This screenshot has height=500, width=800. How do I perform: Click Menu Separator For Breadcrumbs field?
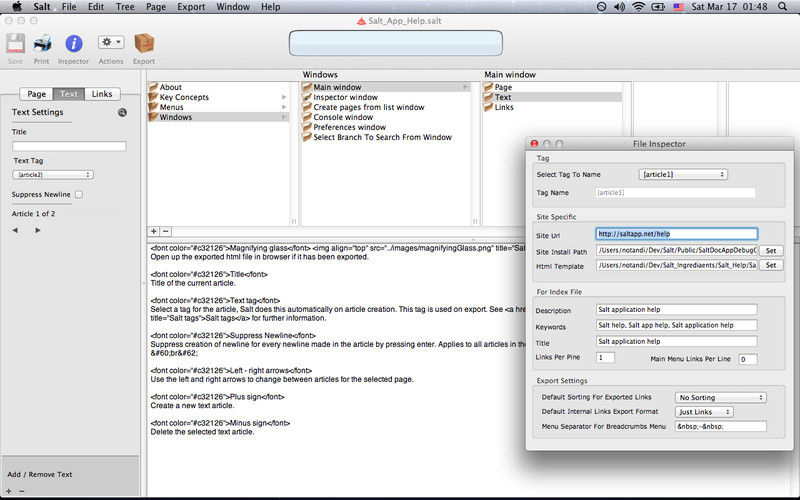click(720, 426)
